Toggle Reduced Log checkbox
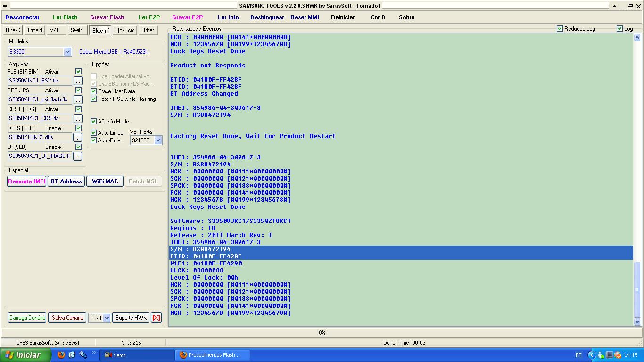 pos(560,29)
